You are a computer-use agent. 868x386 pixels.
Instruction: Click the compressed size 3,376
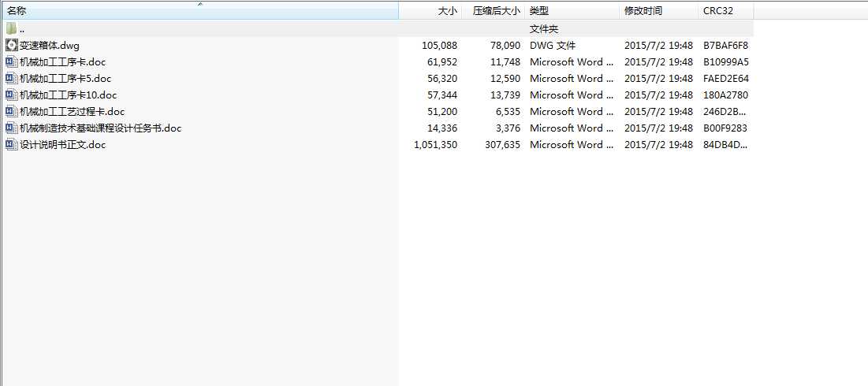(x=509, y=128)
